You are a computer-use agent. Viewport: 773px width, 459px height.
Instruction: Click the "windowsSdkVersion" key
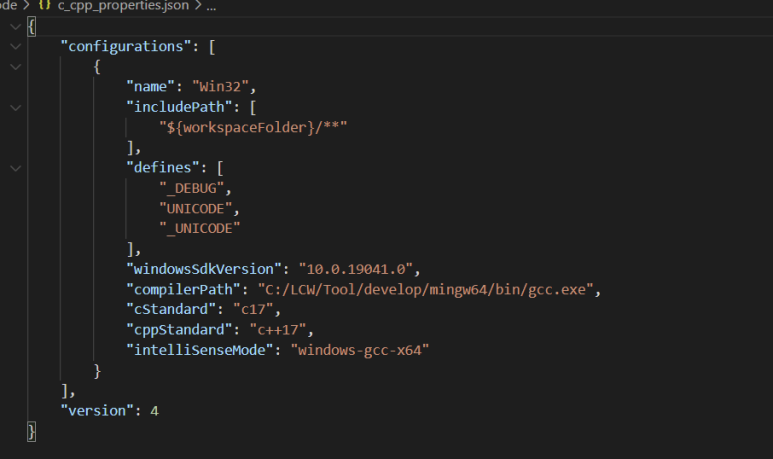pyautogui.click(x=204, y=269)
